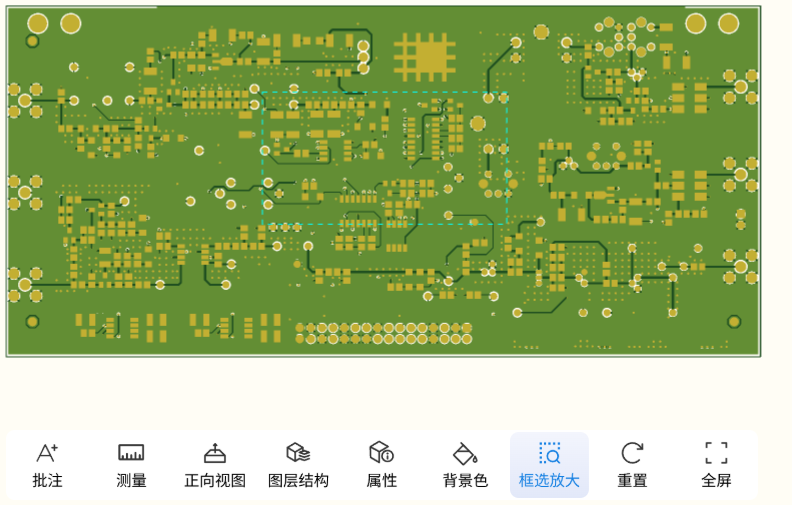Toggle off the highlighted 框选放大 tool

point(549,465)
